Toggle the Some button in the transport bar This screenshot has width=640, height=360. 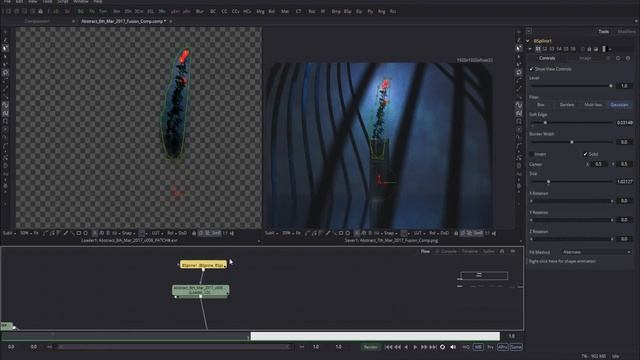click(516, 347)
